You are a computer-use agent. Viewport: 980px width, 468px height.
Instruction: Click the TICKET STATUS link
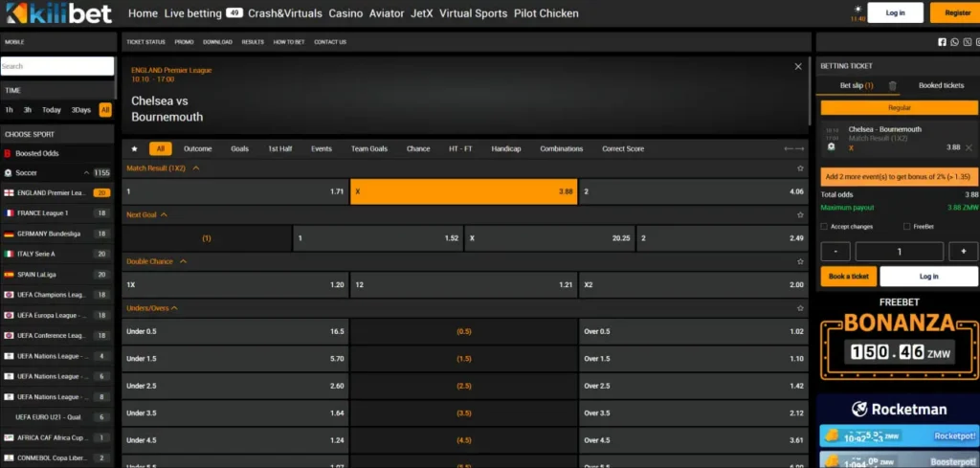(x=145, y=42)
